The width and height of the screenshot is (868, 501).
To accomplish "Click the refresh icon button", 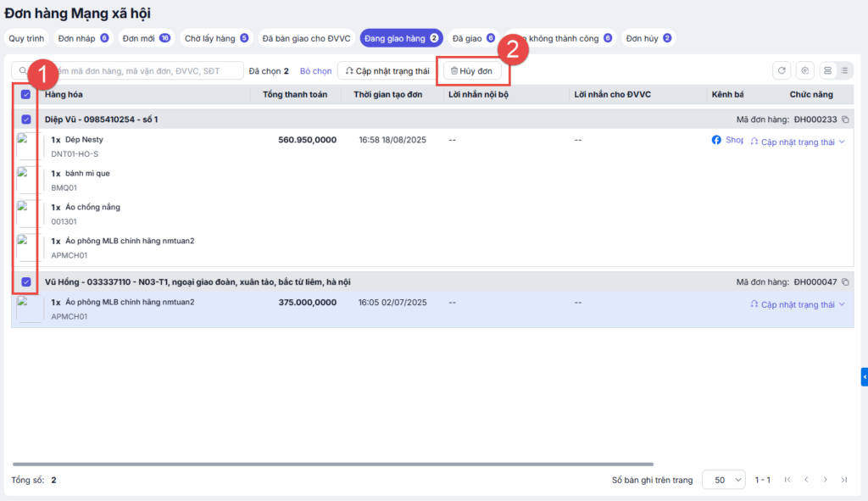I will (782, 71).
